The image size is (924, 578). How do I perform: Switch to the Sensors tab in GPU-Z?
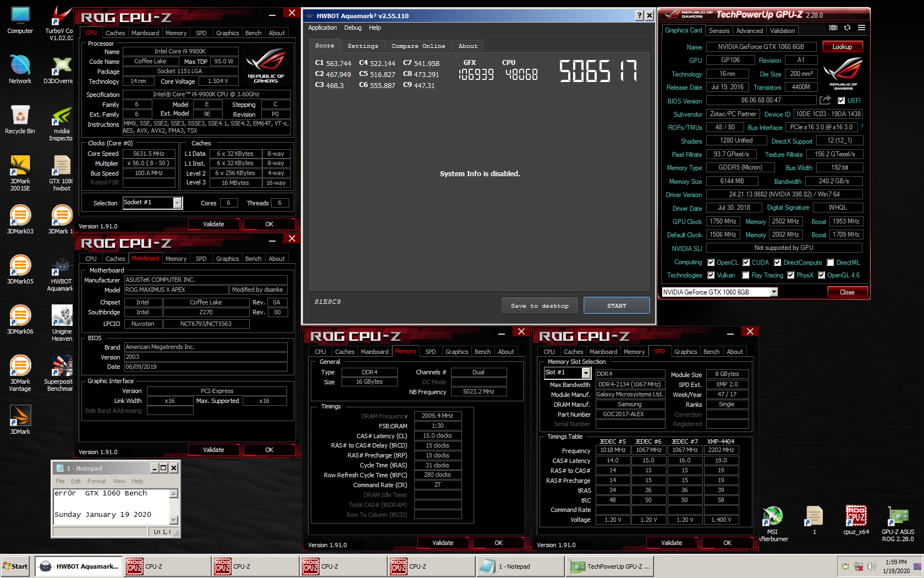point(719,31)
